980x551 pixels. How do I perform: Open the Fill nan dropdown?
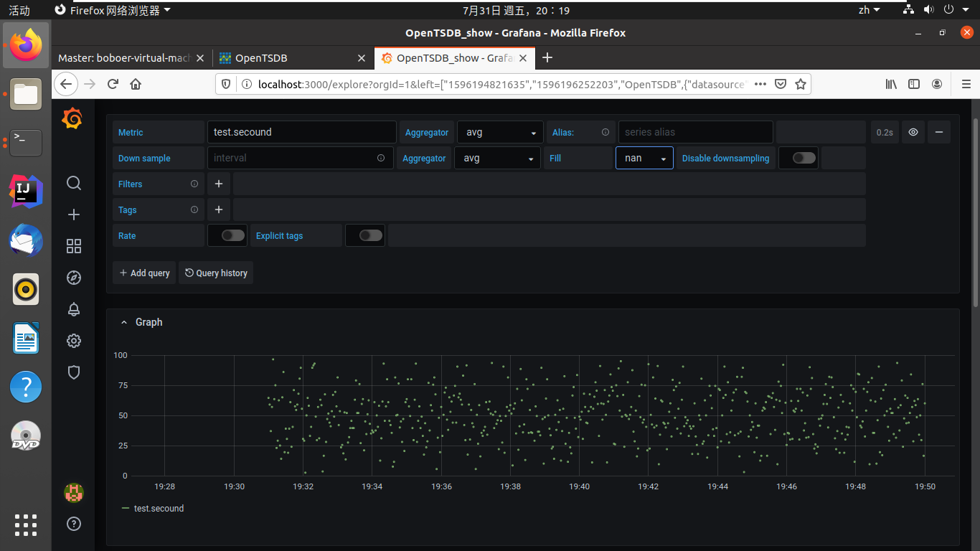tap(644, 158)
